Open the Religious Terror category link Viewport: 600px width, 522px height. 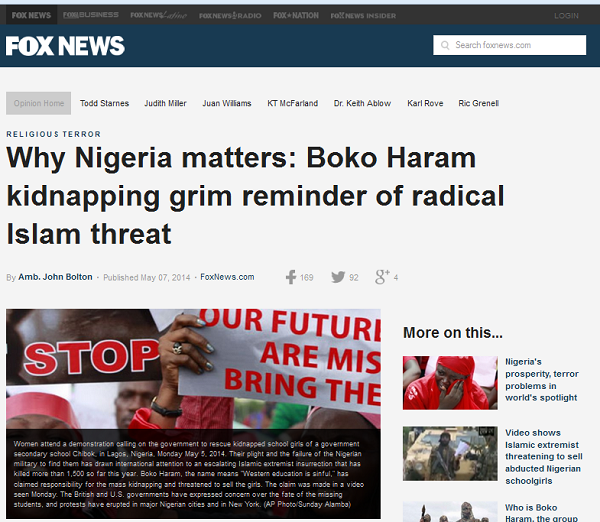tap(54, 134)
